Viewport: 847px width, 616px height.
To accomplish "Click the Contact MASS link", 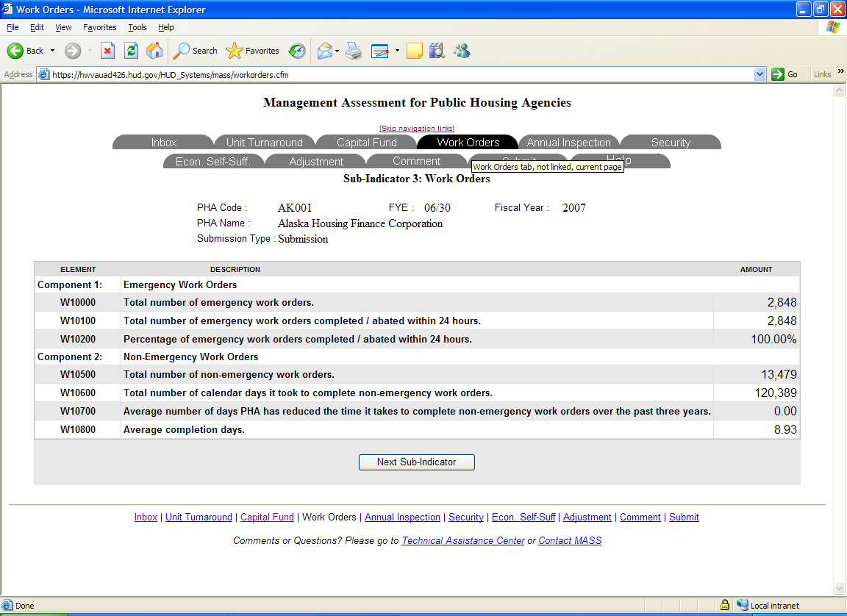I will 570,540.
